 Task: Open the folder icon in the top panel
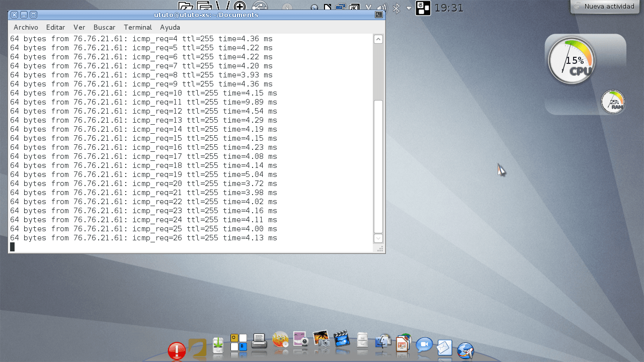(186, 6)
